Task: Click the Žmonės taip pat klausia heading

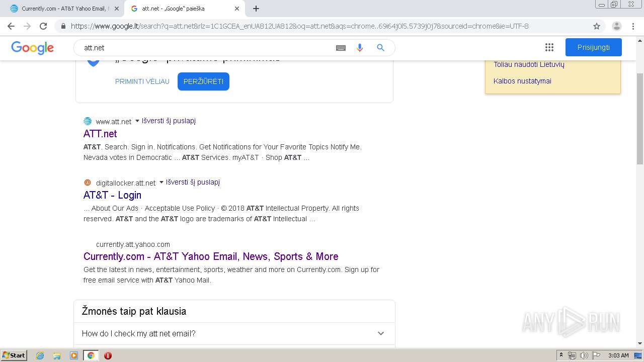Action: [x=134, y=311]
